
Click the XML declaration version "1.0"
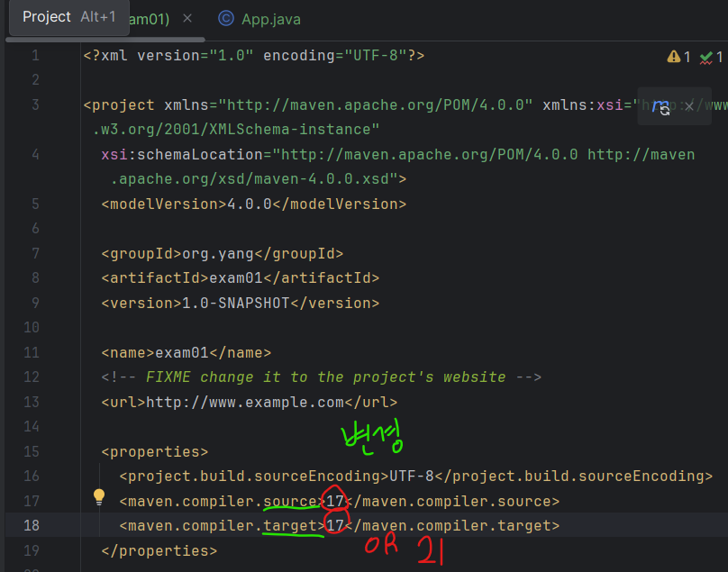pos(232,56)
